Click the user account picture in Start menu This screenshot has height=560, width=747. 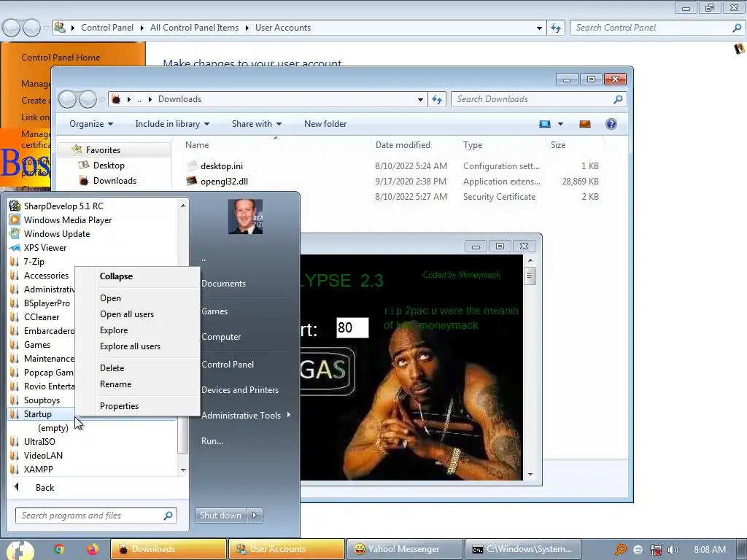pos(245,217)
